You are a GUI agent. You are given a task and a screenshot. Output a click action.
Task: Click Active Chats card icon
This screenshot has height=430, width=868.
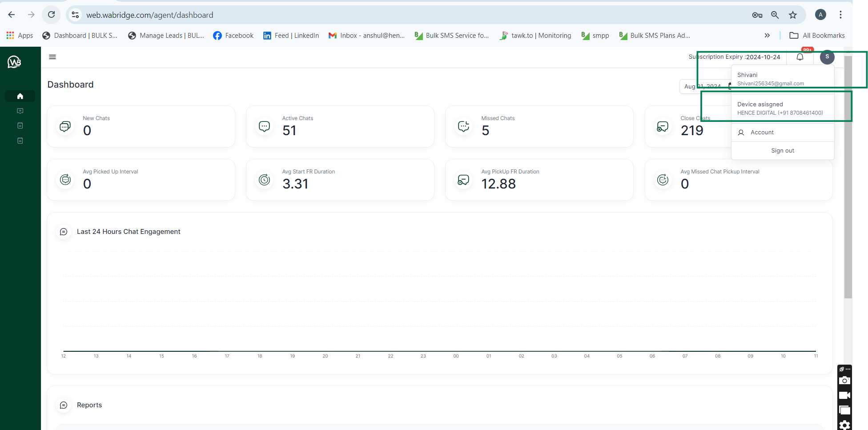click(265, 127)
